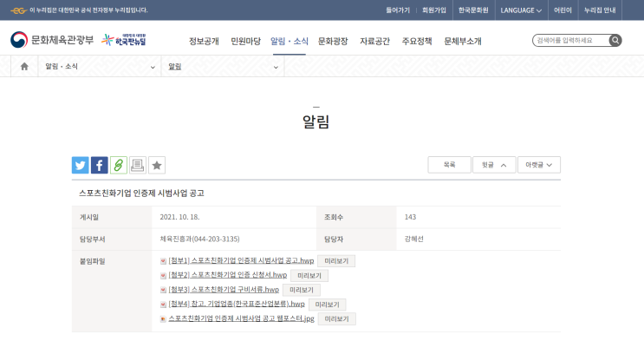Expand the LANGUAGE dropdown
644x341 pixels.
521,10
